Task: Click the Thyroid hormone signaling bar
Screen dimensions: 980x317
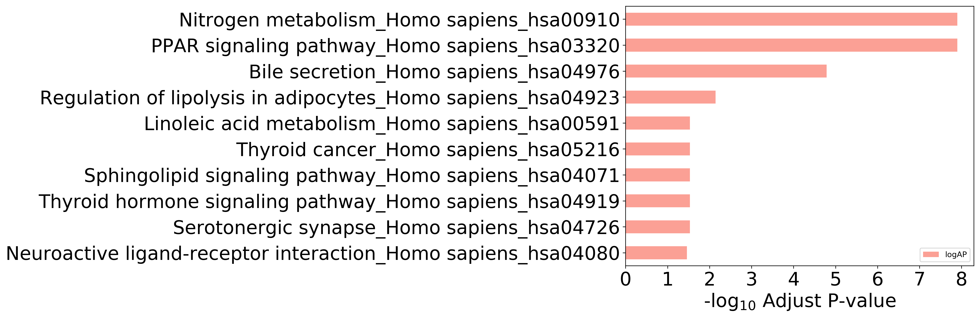Action: click(x=658, y=201)
